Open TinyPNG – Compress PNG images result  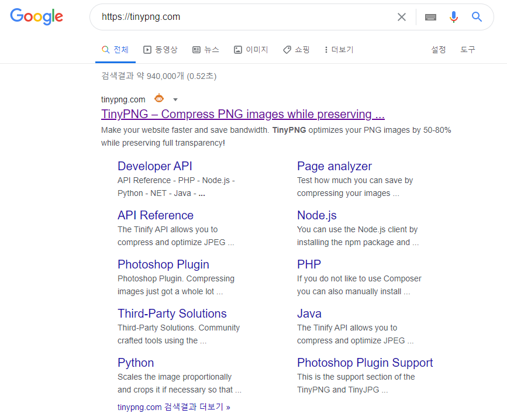coord(243,114)
